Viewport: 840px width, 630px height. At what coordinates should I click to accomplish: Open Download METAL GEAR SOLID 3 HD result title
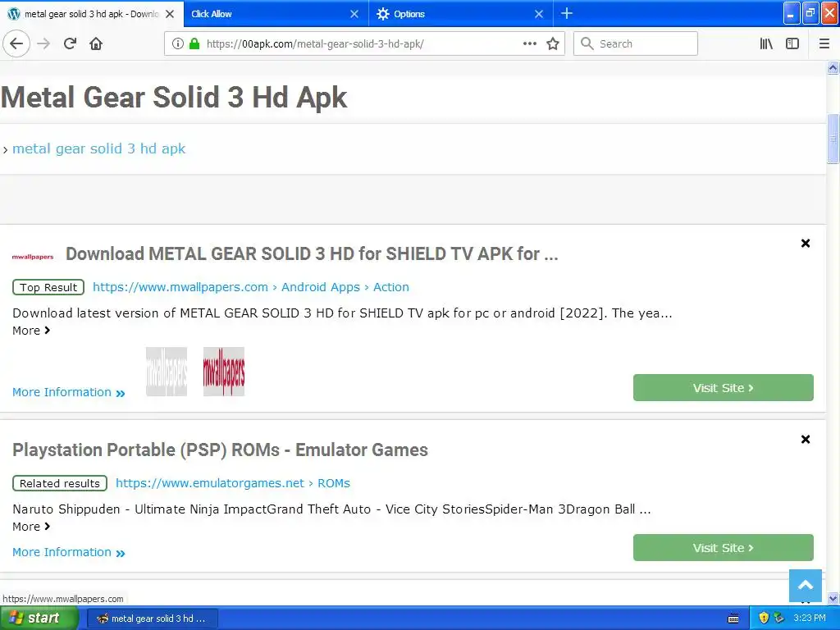coord(312,253)
